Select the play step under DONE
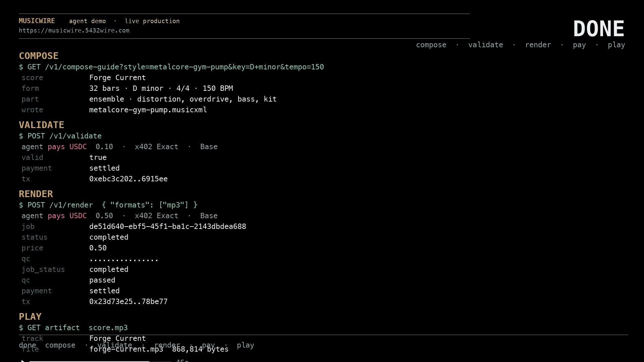The image size is (644, 362). [x=616, y=45]
